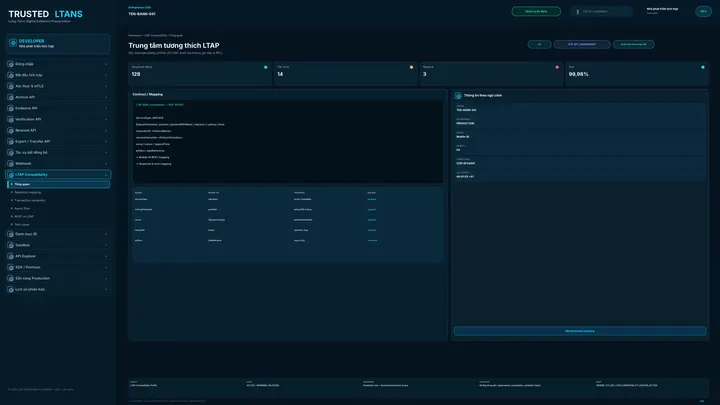This screenshot has height=405, width=720.
Task: Click the API Explorer sidebar icon
Action: (x=11, y=256)
